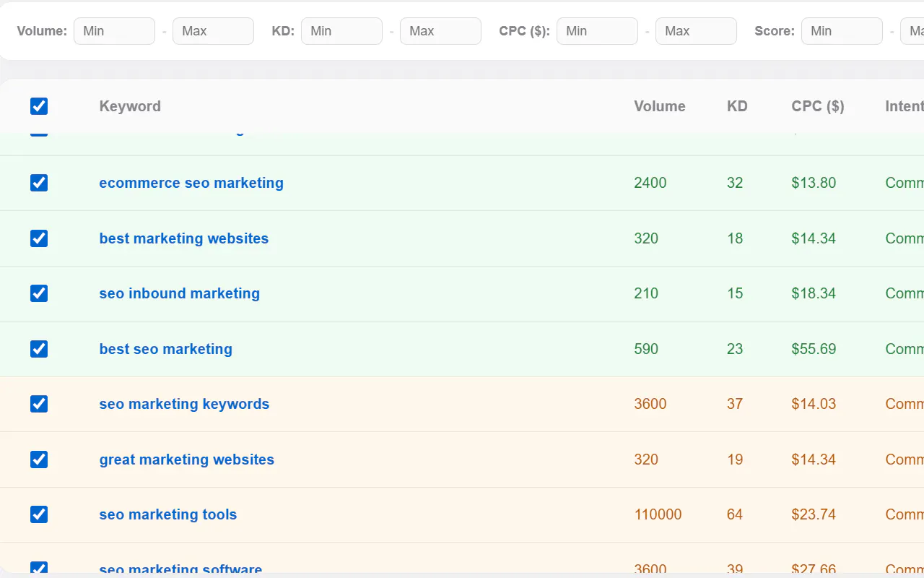Select the 210 volume value
The width and height of the screenshot is (924, 578).
[x=646, y=293]
